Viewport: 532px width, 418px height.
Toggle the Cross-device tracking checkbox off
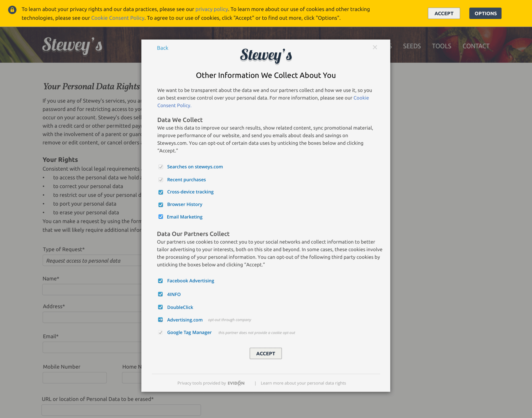point(161,192)
